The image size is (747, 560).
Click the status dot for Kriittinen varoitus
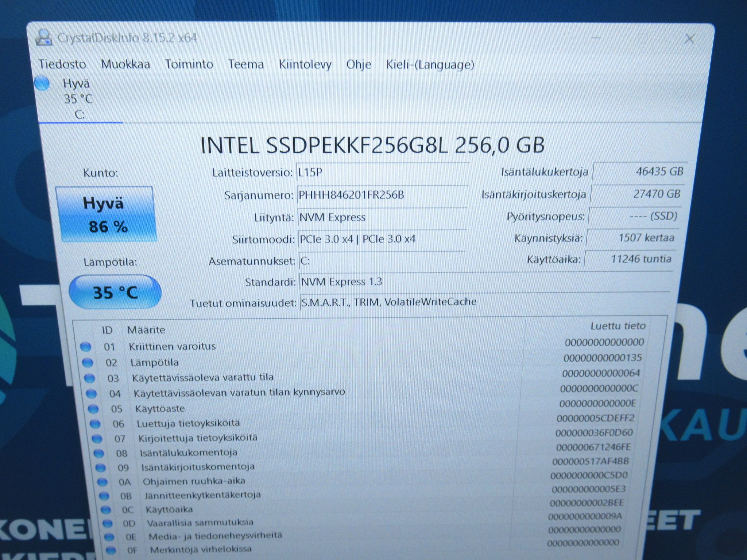(86, 346)
